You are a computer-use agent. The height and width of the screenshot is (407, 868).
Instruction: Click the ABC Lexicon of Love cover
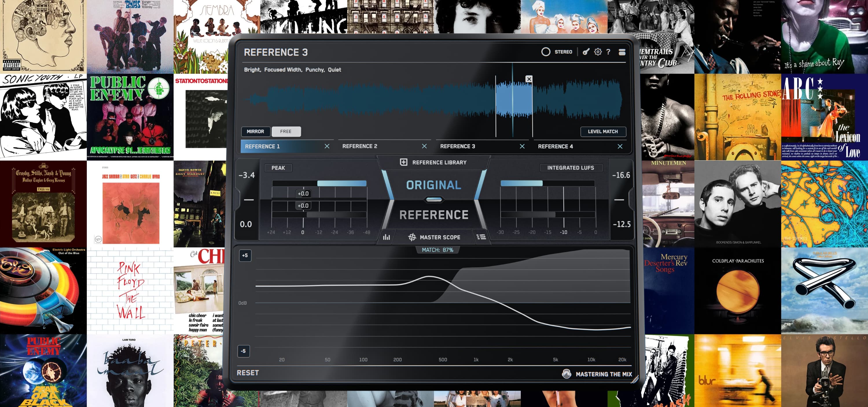click(x=825, y=117)
